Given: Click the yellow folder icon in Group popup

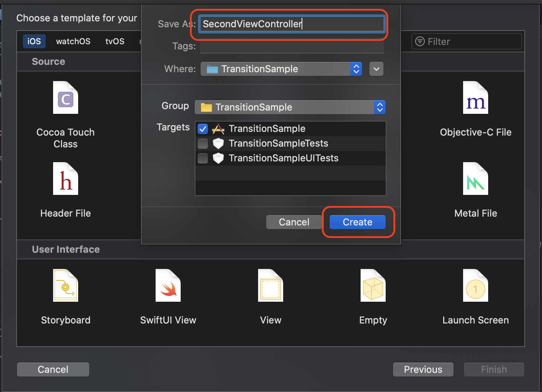Looking at the screenshot, I should point(206,107).
